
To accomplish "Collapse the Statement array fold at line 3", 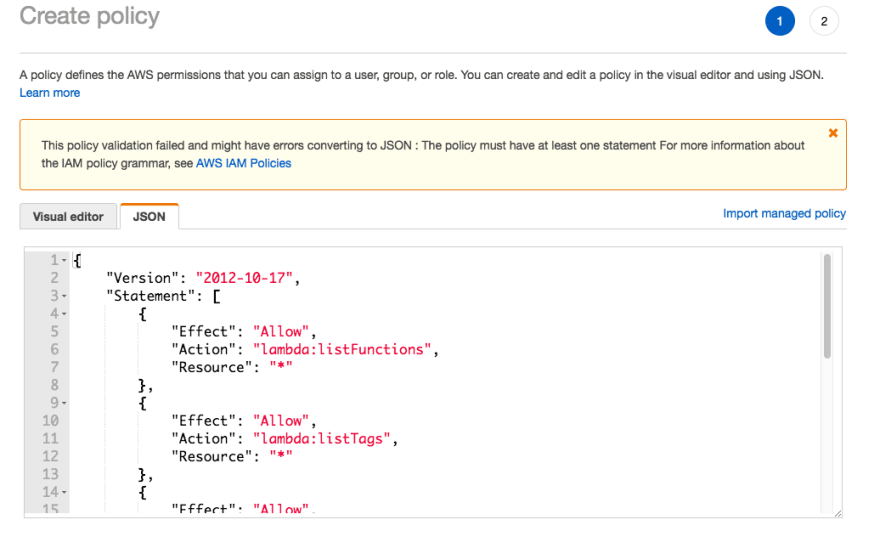I will tap(64, 296).
